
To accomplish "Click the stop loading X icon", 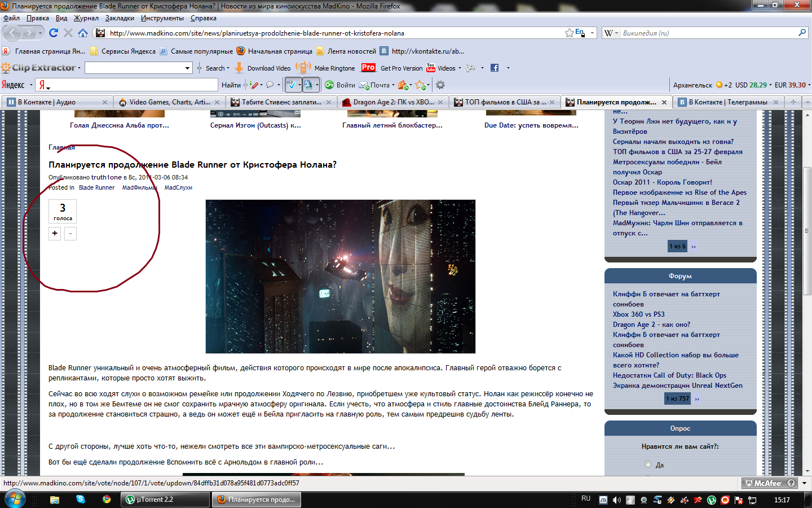I will (x=68, y=33).
